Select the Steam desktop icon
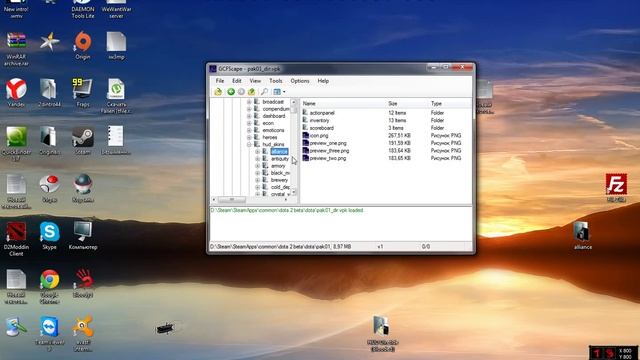The image size is (640, 360). [x=83, y=141]
